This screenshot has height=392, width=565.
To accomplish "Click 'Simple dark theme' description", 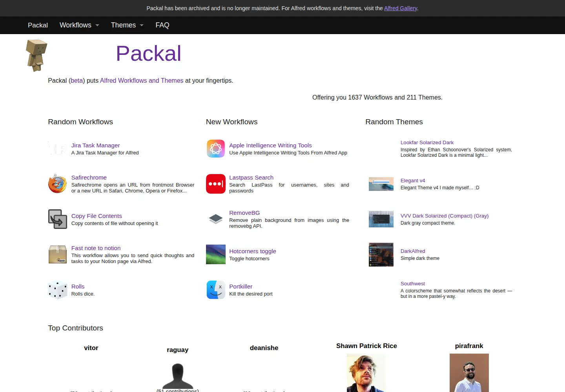I will pyautogui.click(x=420, y=258).
